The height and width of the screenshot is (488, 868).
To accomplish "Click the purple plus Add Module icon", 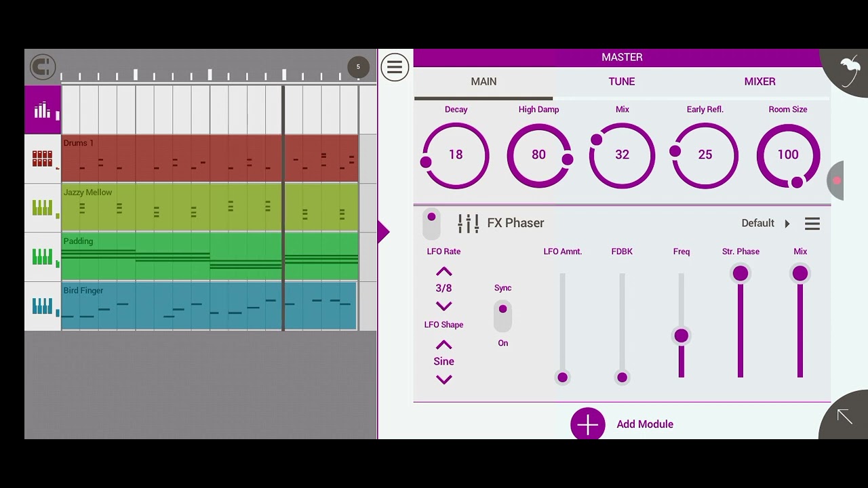I will click(588, 424).
